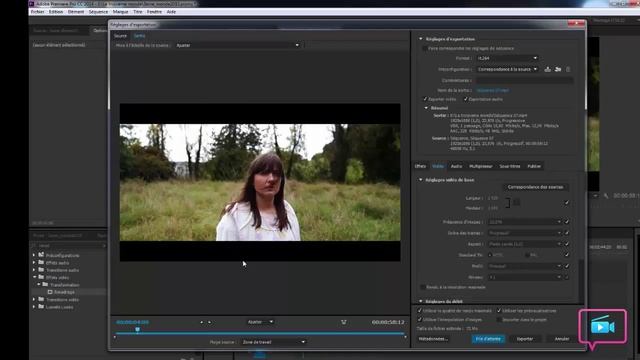Click the import preset icon
Viewport: 640px width, 360px height.
pos(558,69)
